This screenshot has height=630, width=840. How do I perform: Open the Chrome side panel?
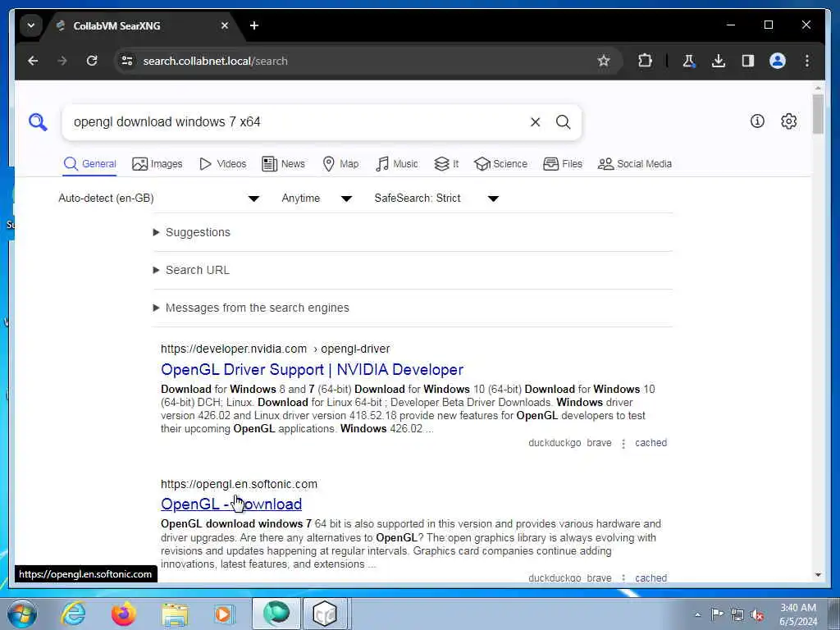(x=748, y=61)
